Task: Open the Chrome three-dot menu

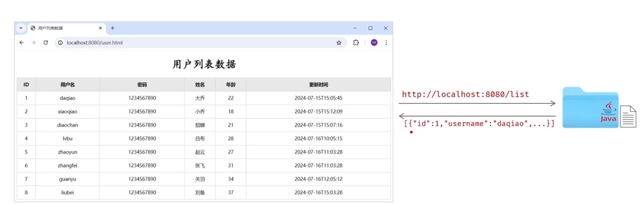Action: 386,43
